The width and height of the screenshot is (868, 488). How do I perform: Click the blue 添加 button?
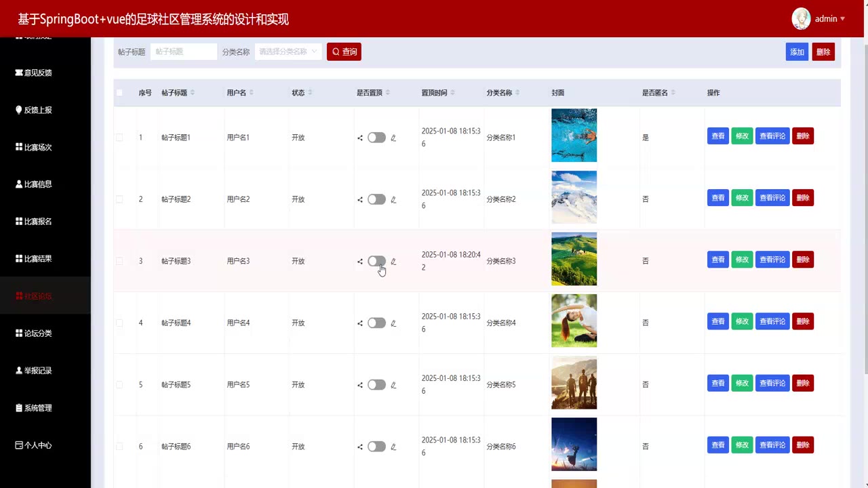(x=797, y=52)
